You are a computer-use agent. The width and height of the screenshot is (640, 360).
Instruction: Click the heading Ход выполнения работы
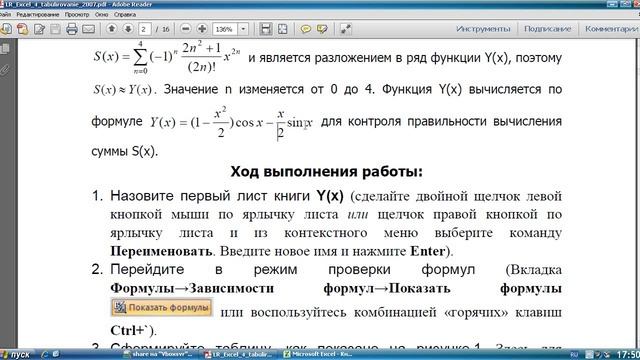(x=327, y=171)
